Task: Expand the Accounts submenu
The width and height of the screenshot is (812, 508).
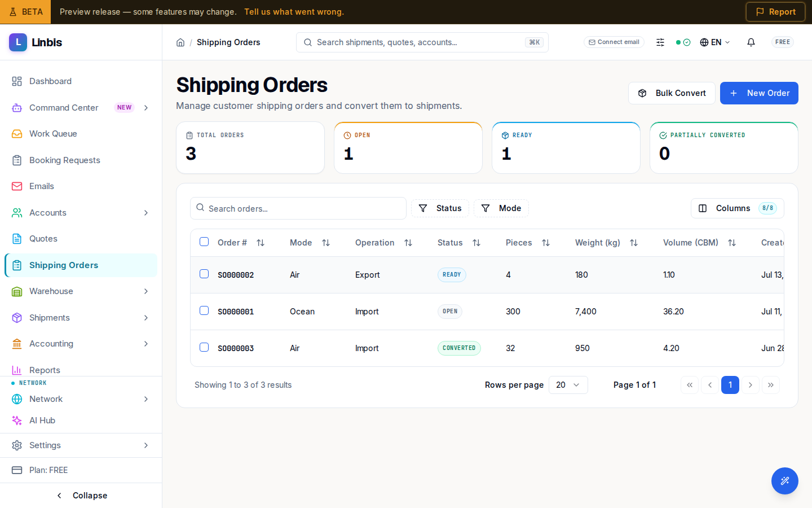Action: pos(146,213)
